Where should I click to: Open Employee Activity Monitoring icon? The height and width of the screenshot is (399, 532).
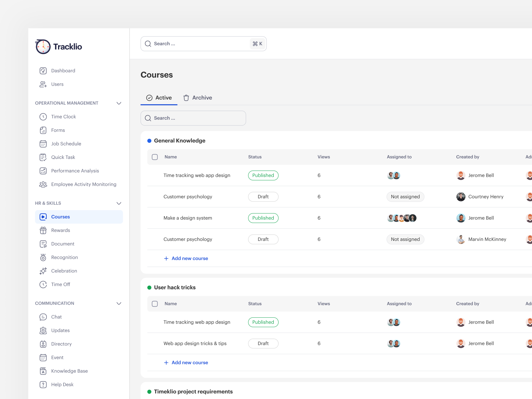(x=43, y=184)
